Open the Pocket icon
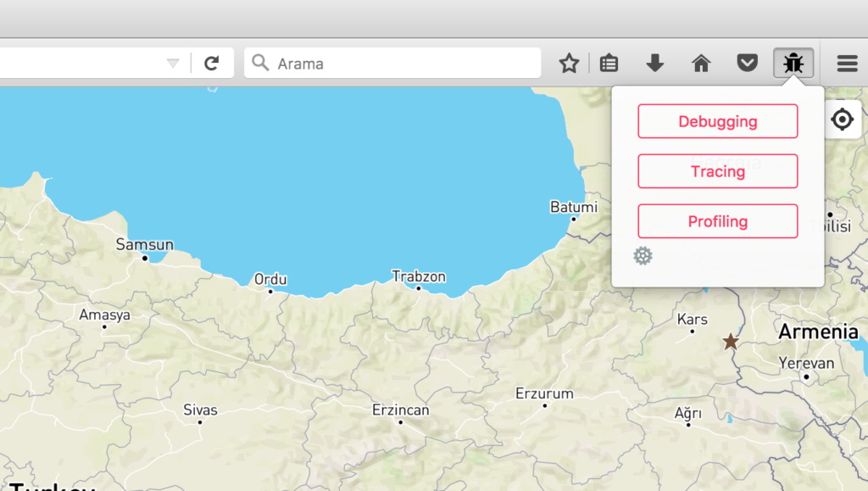 pos(747,63)
